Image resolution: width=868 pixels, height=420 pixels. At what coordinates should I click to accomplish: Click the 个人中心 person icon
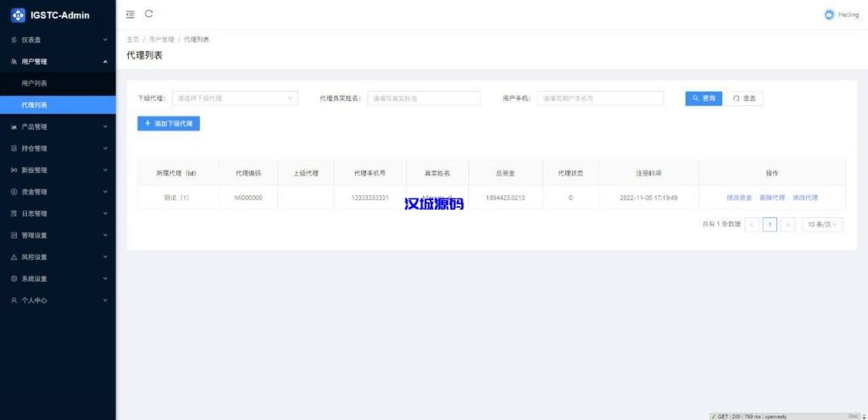(x=14, y=300)
